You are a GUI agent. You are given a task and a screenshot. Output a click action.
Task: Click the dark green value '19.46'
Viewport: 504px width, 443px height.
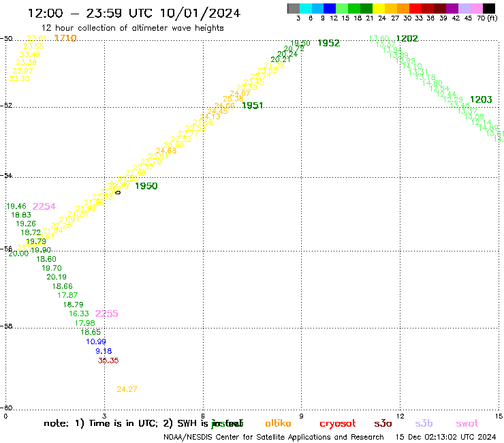pyautogui.click(x=16, y=206)
